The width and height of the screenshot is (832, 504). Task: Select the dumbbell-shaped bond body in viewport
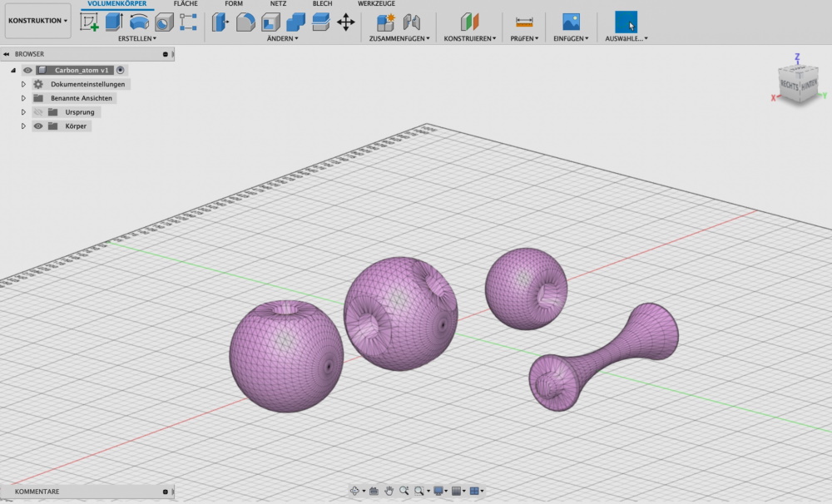(x=605, y=356)
